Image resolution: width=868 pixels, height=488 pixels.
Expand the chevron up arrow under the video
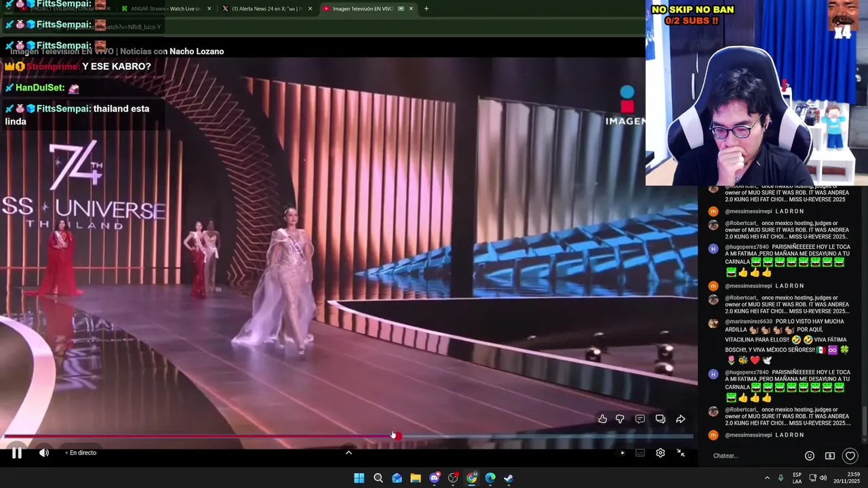349,453
